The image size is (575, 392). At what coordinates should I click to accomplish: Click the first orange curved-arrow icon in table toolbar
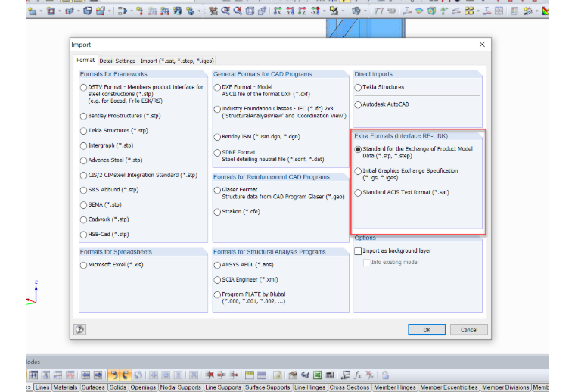tap(114, 375)
